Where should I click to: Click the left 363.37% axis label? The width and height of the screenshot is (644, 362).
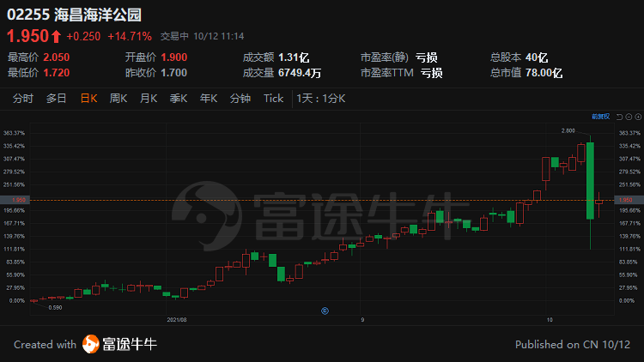[14, 133]
